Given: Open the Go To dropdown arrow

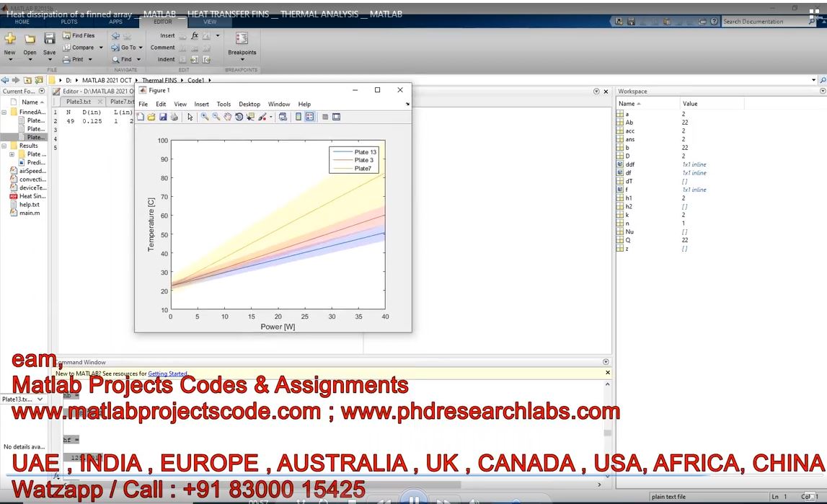Looking at the screenshot, I should tap(141, 48).
